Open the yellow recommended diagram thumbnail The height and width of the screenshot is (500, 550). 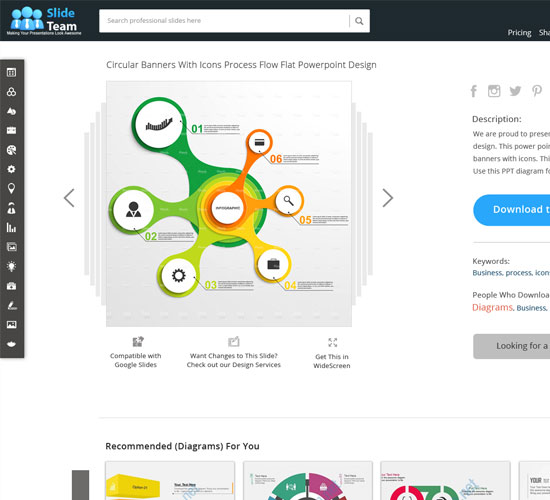(x=170, y=481)
